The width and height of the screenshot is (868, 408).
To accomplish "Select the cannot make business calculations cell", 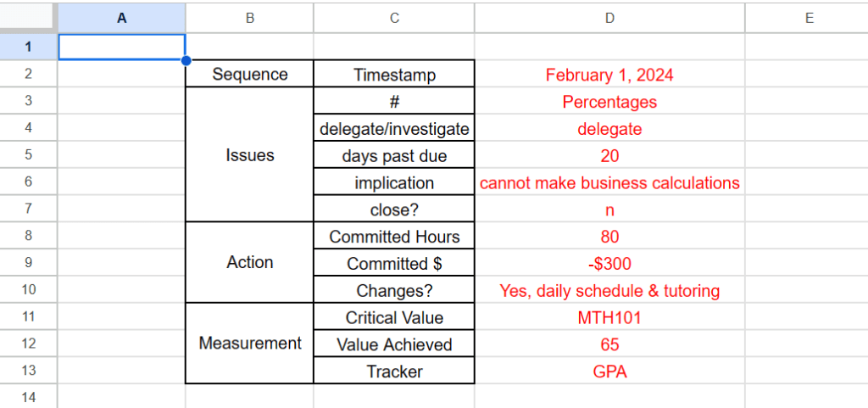I will click(x=609, y=183).
